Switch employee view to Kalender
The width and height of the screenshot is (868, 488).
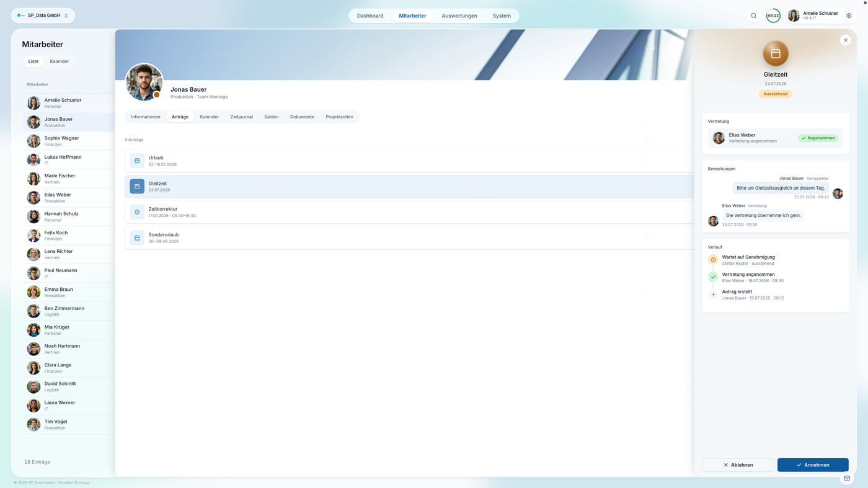tap(60, 61)
